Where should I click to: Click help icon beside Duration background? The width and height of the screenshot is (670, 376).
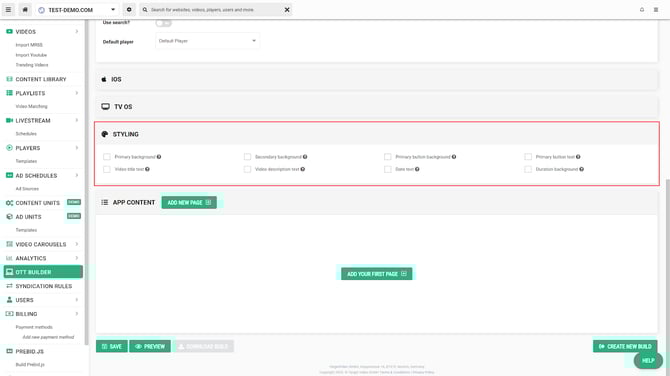(x=582, y=169)
